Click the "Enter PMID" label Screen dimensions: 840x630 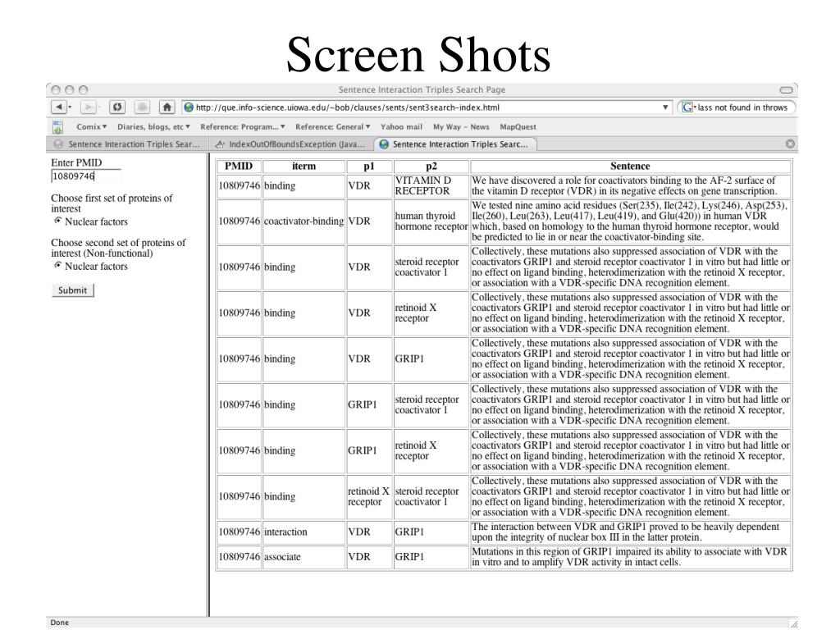pos(76,163)
